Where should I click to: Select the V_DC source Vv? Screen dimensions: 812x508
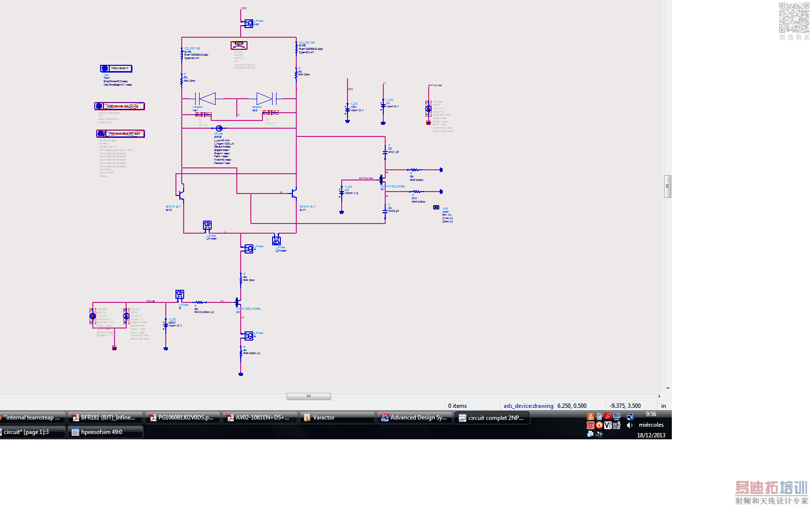pos(383,105)
